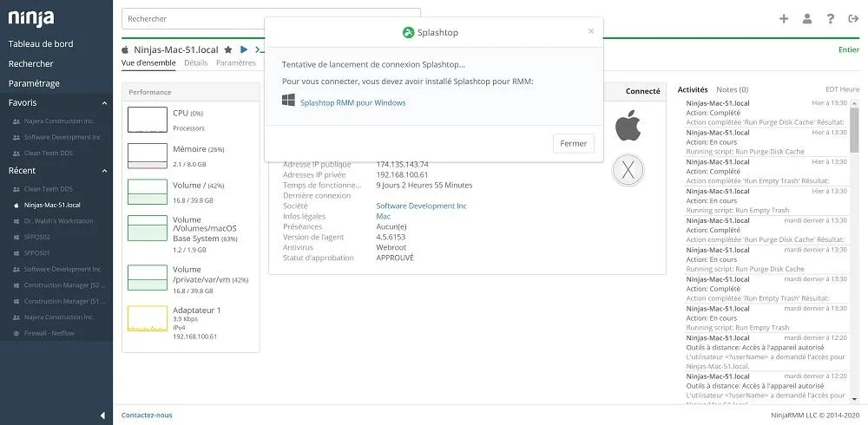Click the APPROUVÉ approval status
The height and width of the screenshot is (425, 868).
pyautogui.click(x=395, y=258)
